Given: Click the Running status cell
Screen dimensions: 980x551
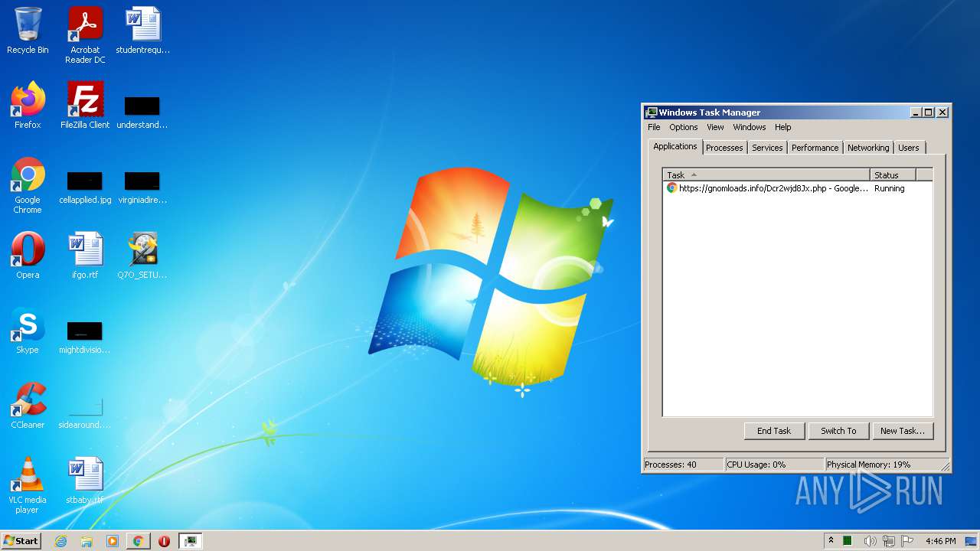Looking at the screenshot, I should click(890, 188).
